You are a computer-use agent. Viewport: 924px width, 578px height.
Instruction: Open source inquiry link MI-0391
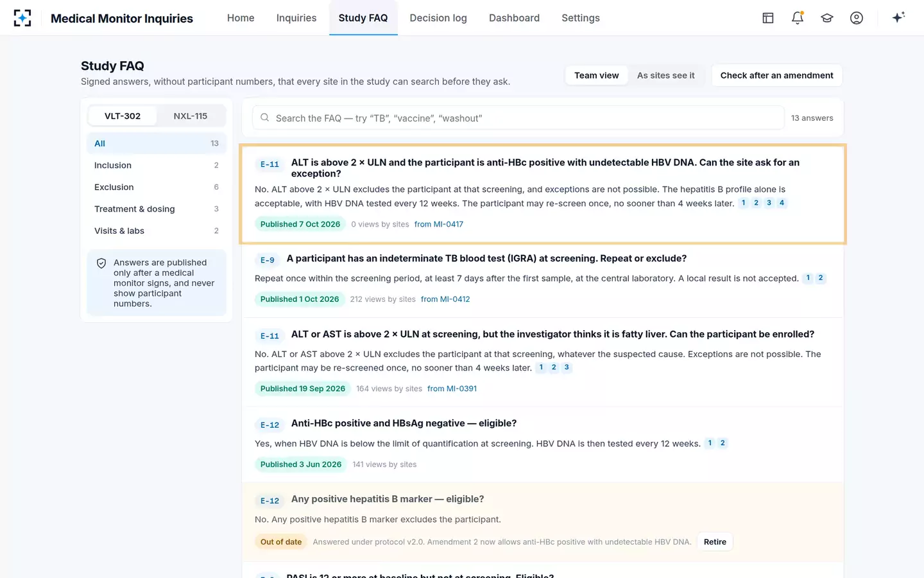click(x=452, y=389)
